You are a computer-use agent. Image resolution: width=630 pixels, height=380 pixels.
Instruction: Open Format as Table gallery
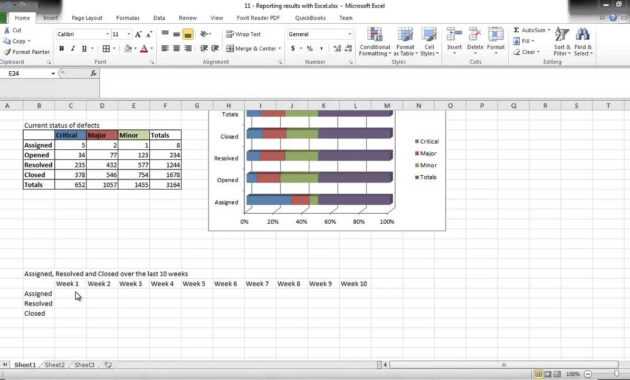click(x=405, y=42)
